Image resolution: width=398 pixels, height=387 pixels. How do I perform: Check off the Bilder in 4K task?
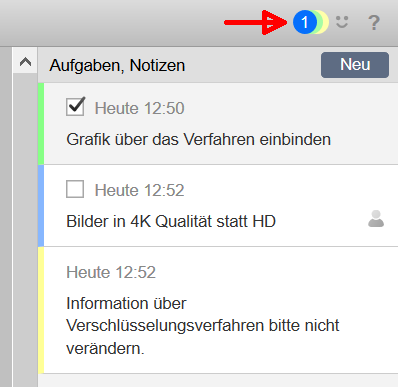point(75,189)
